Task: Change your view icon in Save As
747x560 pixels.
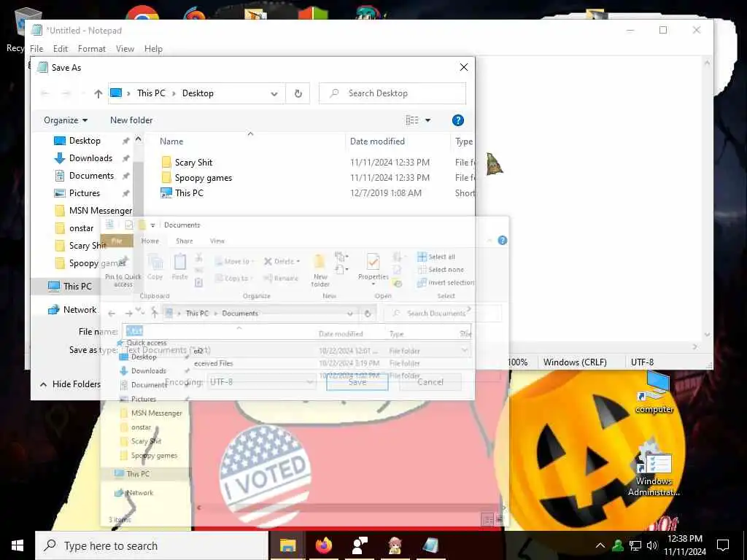Action: click(412, 120)
